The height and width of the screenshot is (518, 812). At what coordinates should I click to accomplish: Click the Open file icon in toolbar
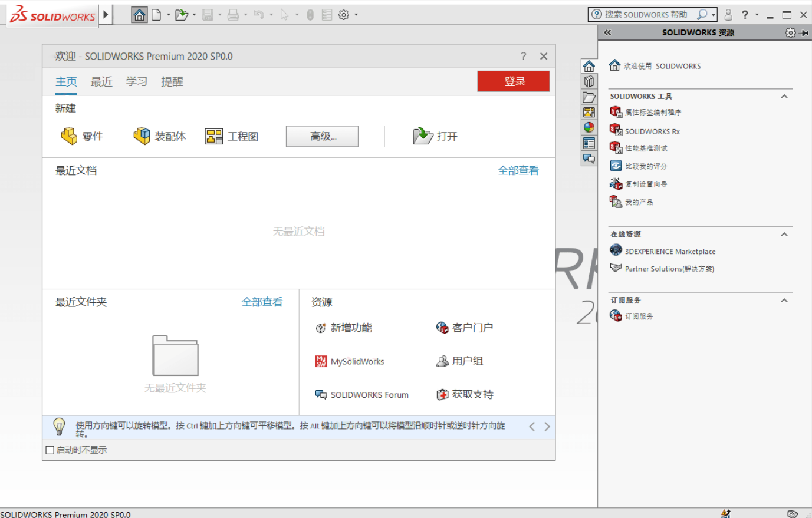[181, 15]
